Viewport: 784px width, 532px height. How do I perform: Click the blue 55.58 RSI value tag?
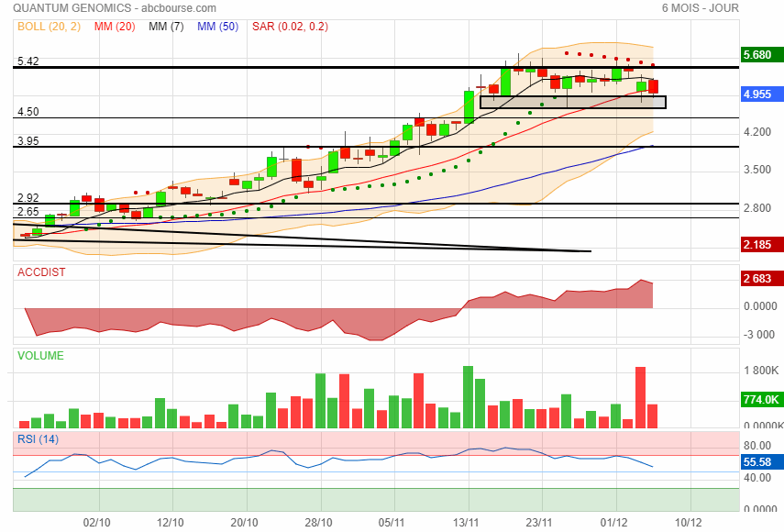point(761,462)
